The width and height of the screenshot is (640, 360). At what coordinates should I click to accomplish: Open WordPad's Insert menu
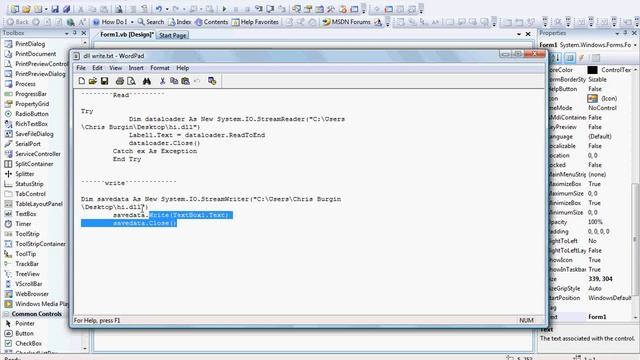tap(136, 68)
